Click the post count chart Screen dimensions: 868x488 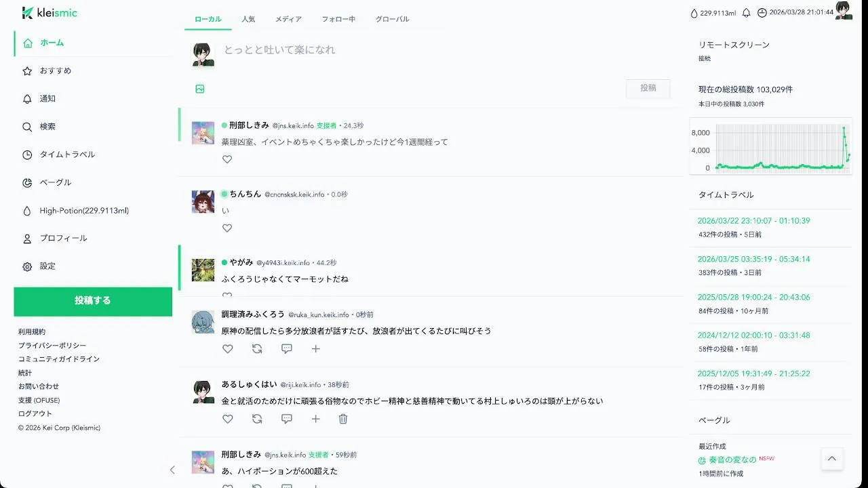pyautogui.click(x=771, y=148)
